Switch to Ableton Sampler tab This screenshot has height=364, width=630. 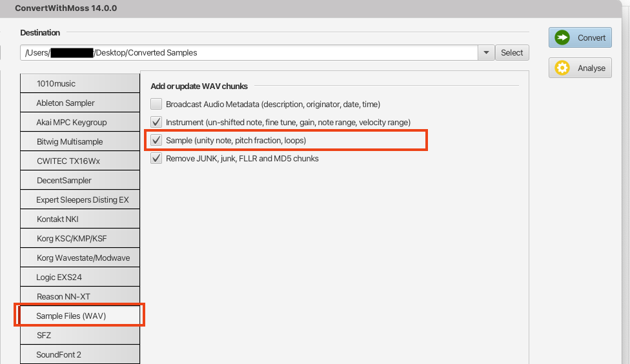coord(80,103)
